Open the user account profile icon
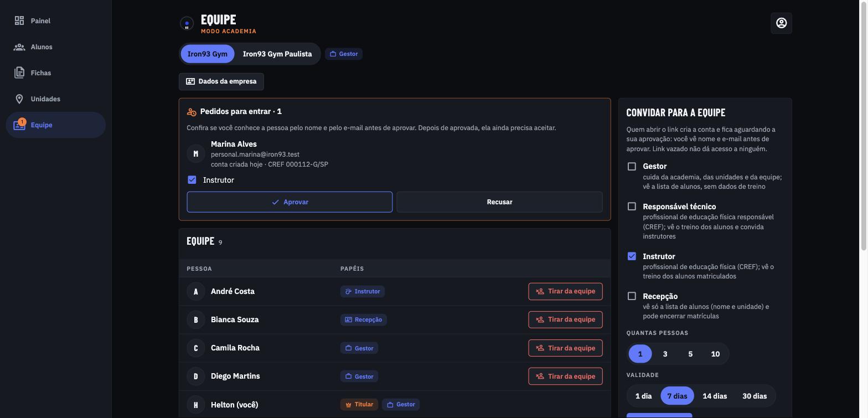This screenshot has width=868, height=418. pos(781,23)
